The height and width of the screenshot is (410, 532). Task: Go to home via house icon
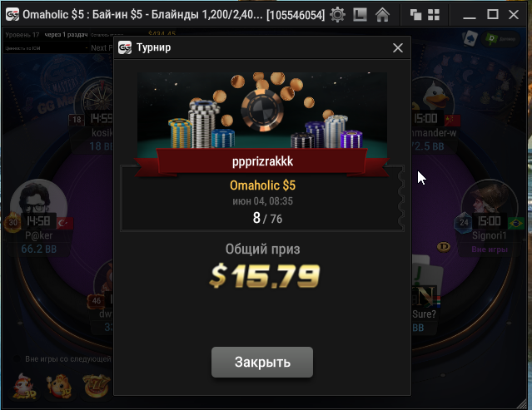[382, 15]
